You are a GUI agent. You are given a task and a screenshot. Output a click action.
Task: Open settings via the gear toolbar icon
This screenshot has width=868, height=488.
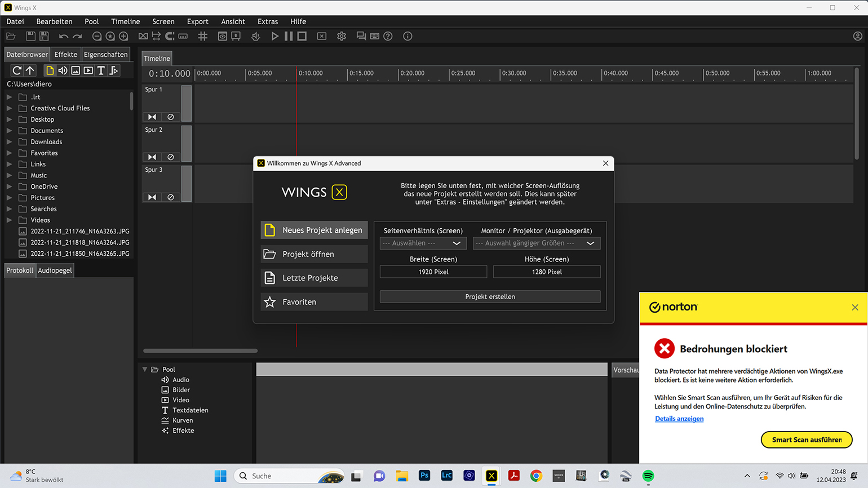click(342, 36)
